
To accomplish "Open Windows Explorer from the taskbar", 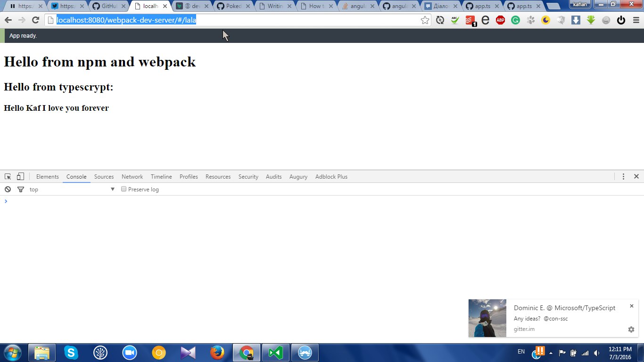I will pos(42,353).
